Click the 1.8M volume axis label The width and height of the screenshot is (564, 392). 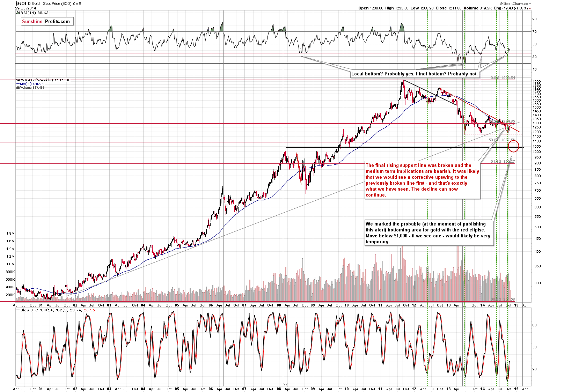(x=10, y=233)
